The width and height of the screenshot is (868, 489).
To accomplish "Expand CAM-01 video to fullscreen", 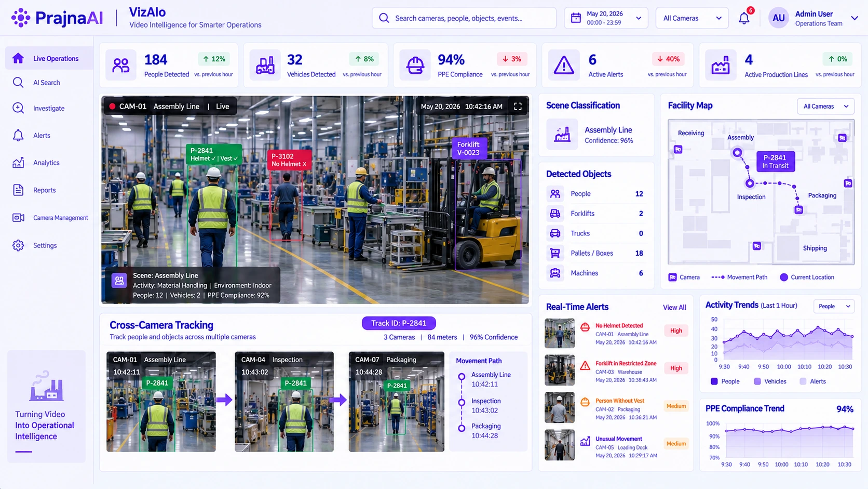I will tap(518, 106).
